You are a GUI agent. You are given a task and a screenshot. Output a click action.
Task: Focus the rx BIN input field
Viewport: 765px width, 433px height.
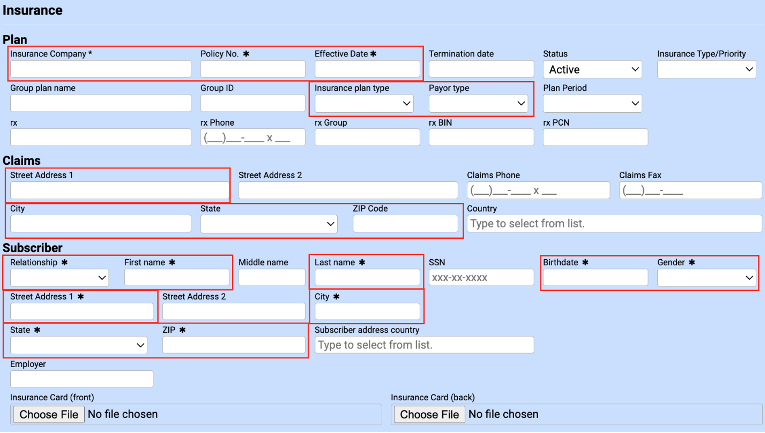(481, 137)
